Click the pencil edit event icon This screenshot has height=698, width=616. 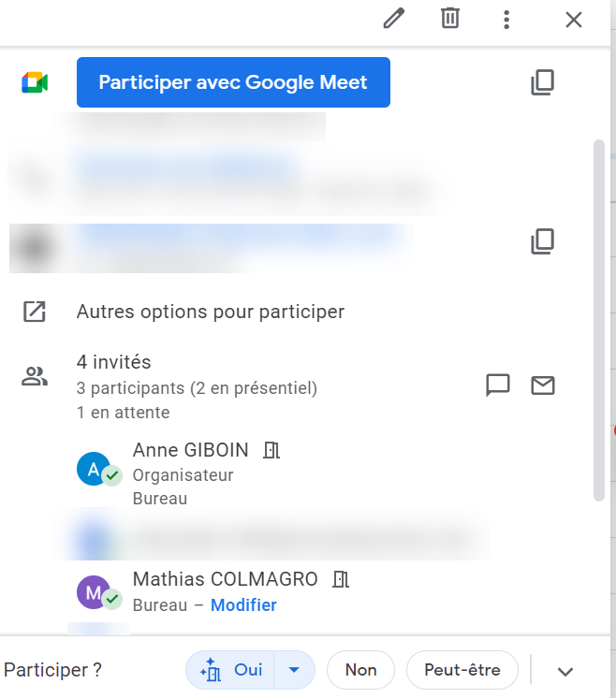tap(394, 19)
